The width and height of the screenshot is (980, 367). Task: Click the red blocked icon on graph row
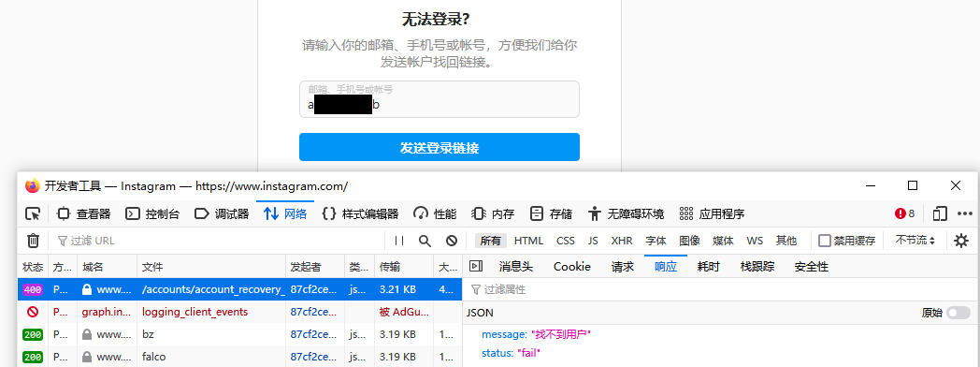[33, 312]
